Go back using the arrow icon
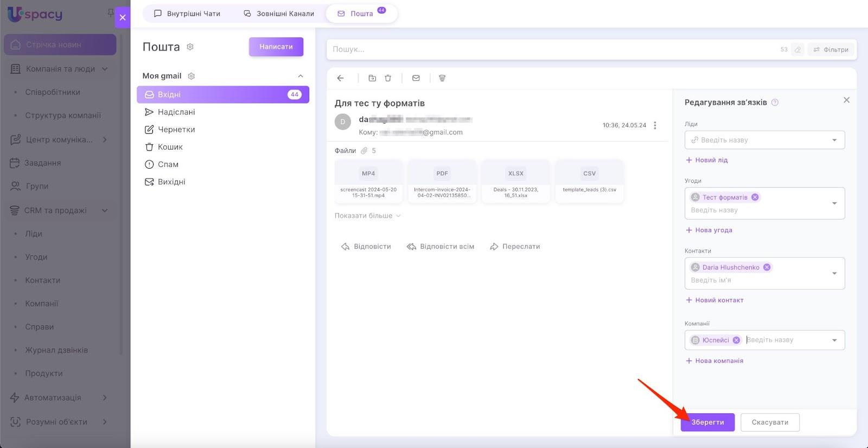868x448 pixels. pos(341,78)
